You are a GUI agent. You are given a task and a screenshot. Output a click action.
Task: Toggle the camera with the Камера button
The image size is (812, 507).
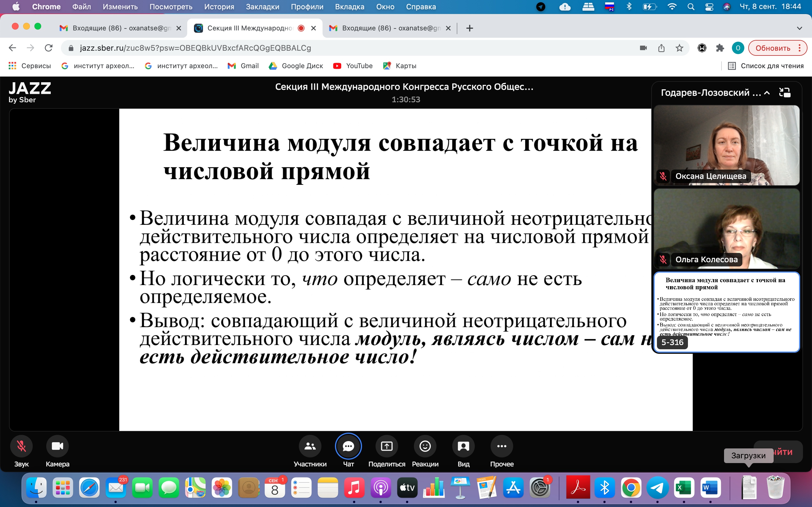(x=58, y=446)
